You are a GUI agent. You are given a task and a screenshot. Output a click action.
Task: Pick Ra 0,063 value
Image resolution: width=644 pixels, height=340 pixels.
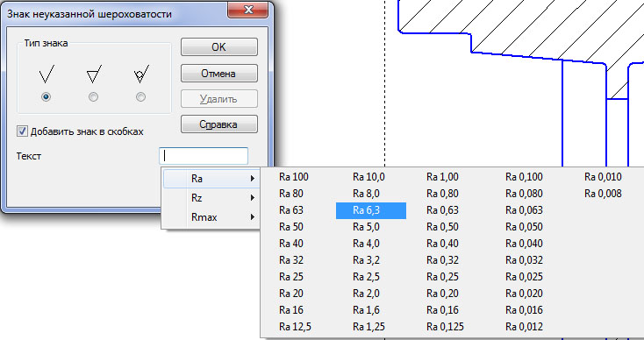pyautogui.click(x=524, y=210)
